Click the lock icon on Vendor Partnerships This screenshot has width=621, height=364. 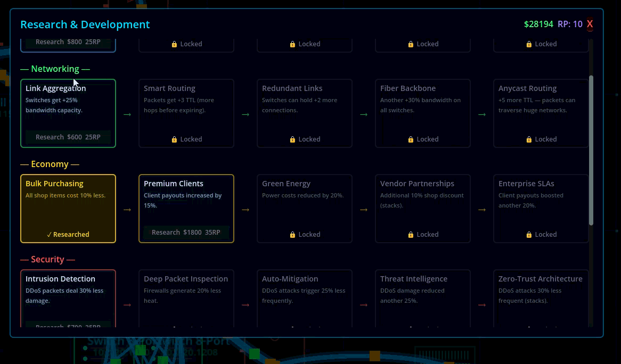pos(411,235)
